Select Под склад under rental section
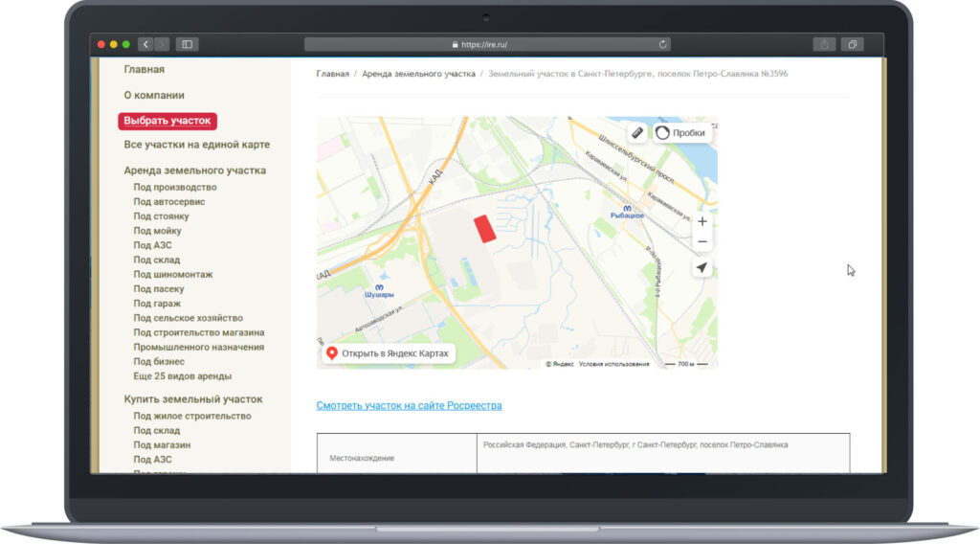Screen dimensions: 980x544 click(x=156, y=260)
